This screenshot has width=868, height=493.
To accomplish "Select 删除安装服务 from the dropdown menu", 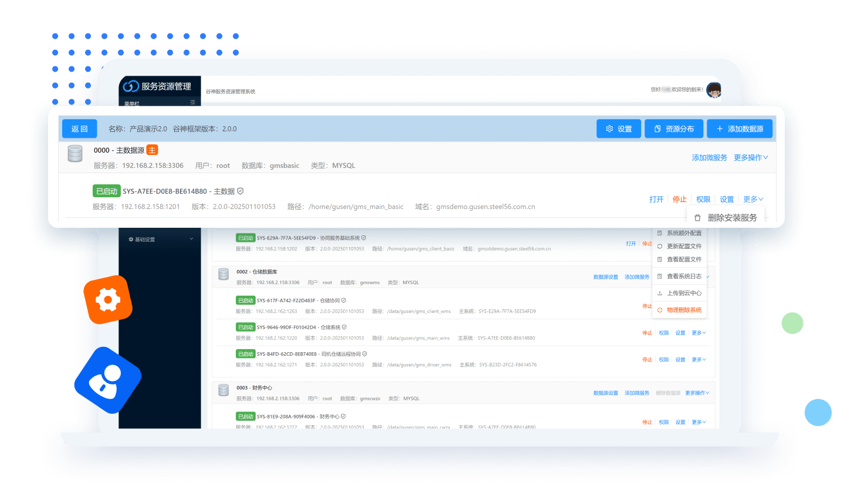I will pyautogui.click(x=732, y=218).
